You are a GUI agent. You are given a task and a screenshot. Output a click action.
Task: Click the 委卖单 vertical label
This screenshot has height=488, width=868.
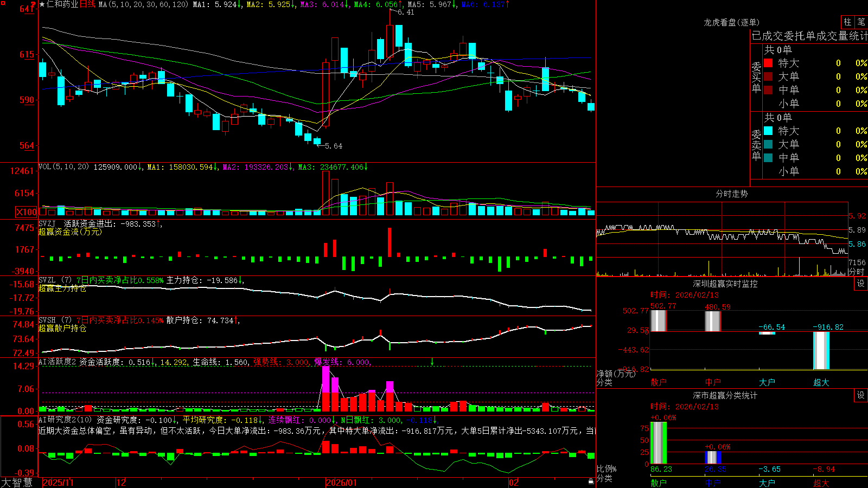point(756,145)
